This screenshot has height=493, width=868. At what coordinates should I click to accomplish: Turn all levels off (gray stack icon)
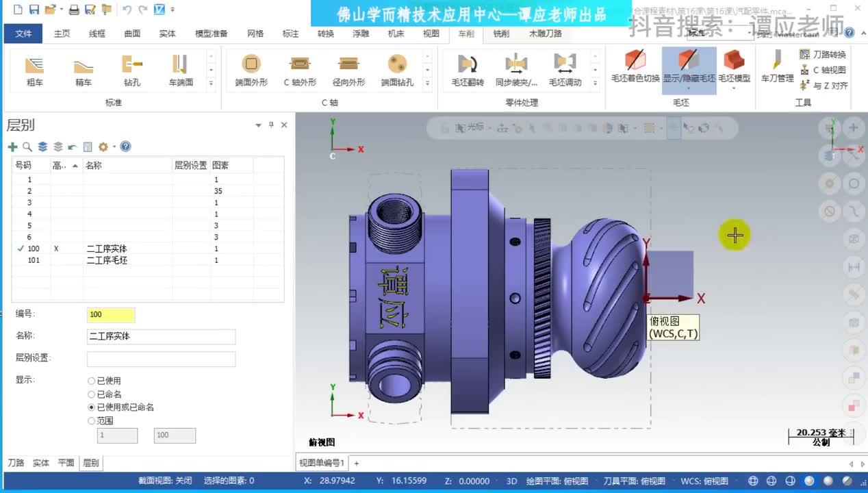[x=58, y=147]
